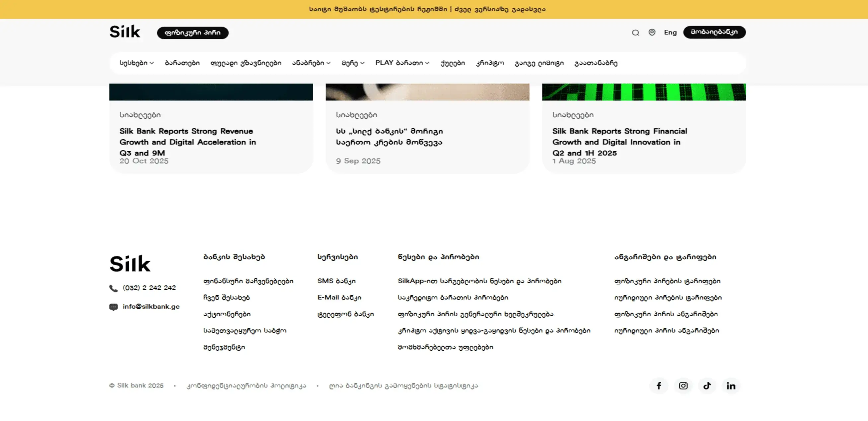The width and height of the screenshot is (868, 421).
Task: Call phone number (032) 2 242 242
Action: (x=149, y=288)
